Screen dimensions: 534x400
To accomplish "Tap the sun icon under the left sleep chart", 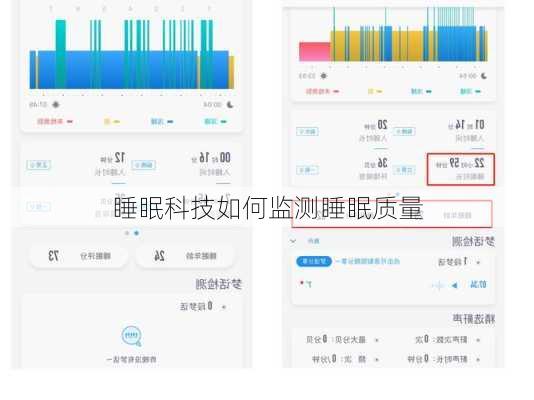I will pyautogui.click(x=55, y=105).
